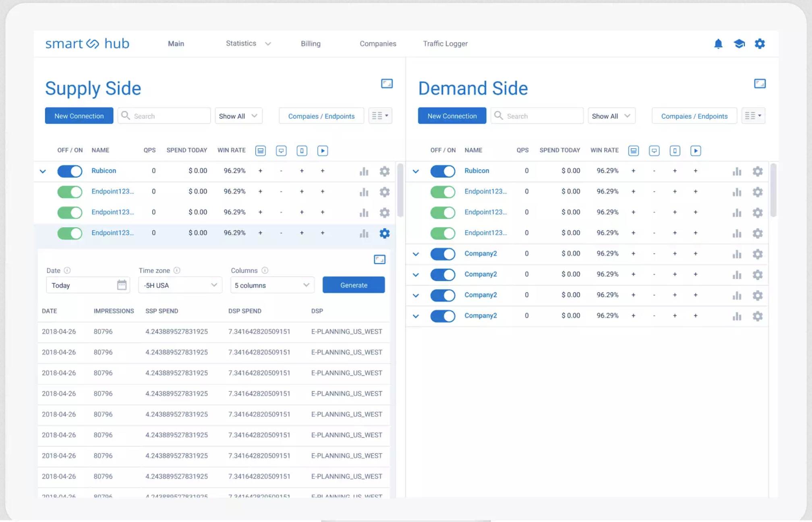Open settings gear for highlighted Supply endpoint row
The height and width of the screenshot is (522, 812).
(x=385, y=233)
